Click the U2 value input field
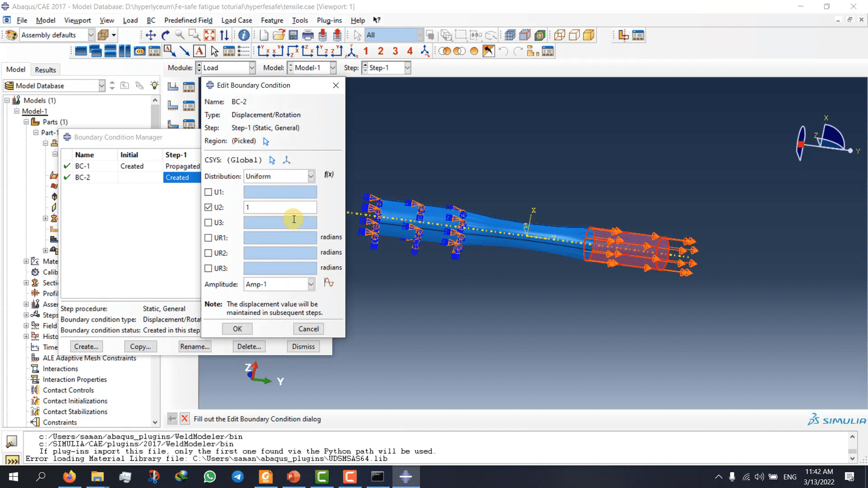Screen dimensions: 868x488 pos(280,207)
